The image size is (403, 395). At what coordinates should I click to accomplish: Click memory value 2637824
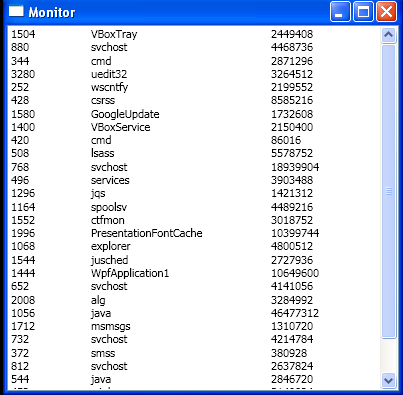click(x=292, y=366)
